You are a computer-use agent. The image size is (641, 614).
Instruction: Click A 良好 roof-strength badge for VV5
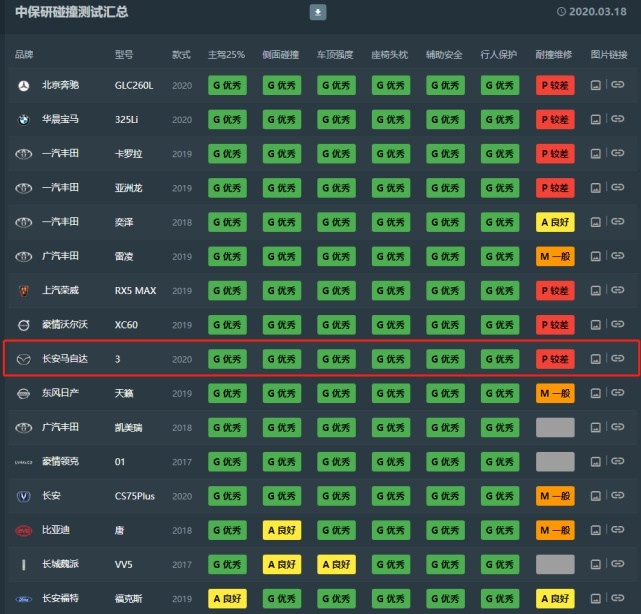pyautogui.click(x=336, y=565)
